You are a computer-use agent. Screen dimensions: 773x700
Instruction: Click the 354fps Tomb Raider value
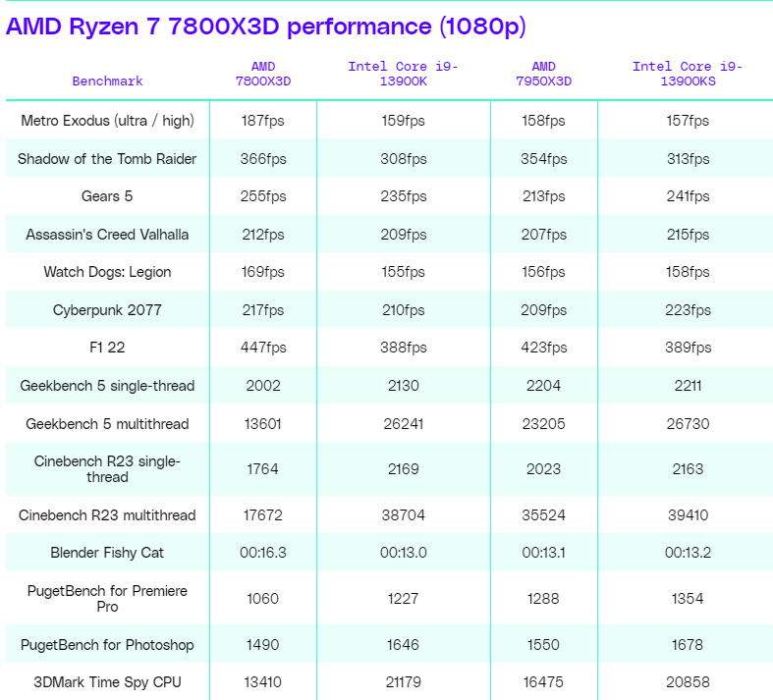point(544,159)
